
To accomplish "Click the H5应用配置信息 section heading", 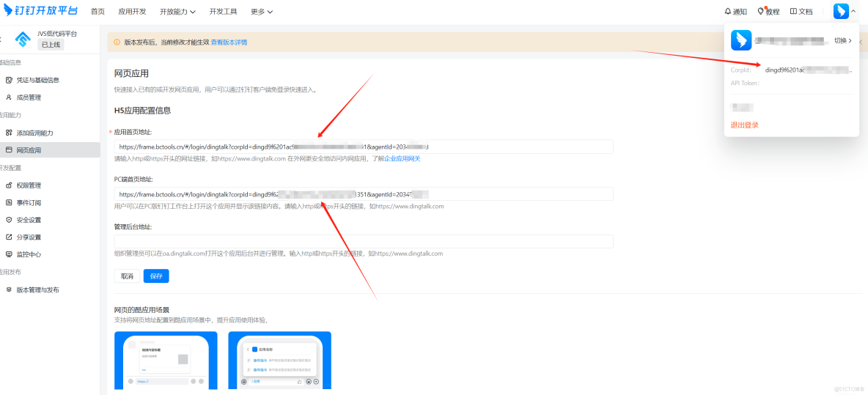I will click(x=142, y=110).
